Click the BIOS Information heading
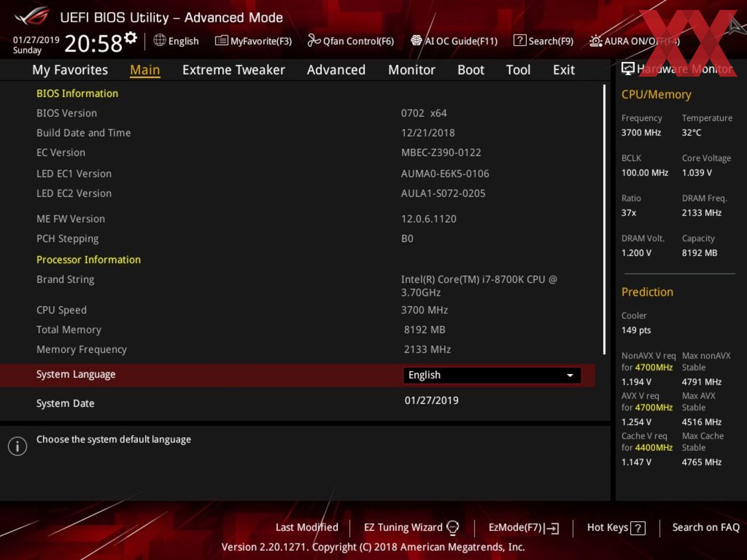This screenshot has height=560, width=747. 77,93
